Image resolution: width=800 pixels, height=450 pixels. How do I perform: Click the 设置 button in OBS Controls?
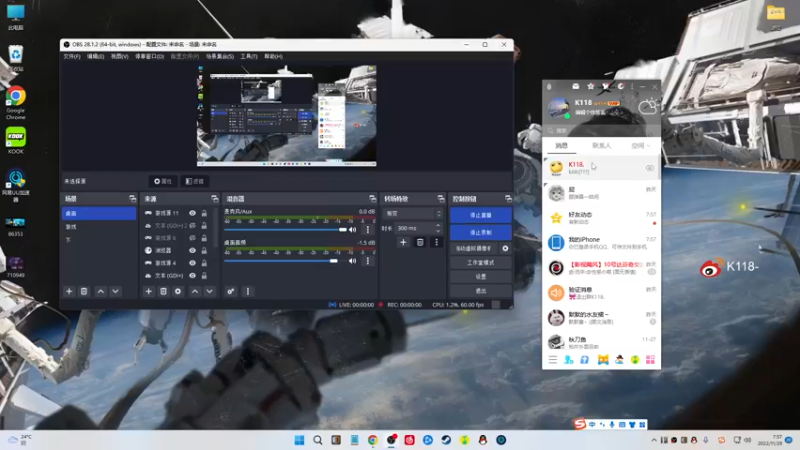(x=481, y=277)
